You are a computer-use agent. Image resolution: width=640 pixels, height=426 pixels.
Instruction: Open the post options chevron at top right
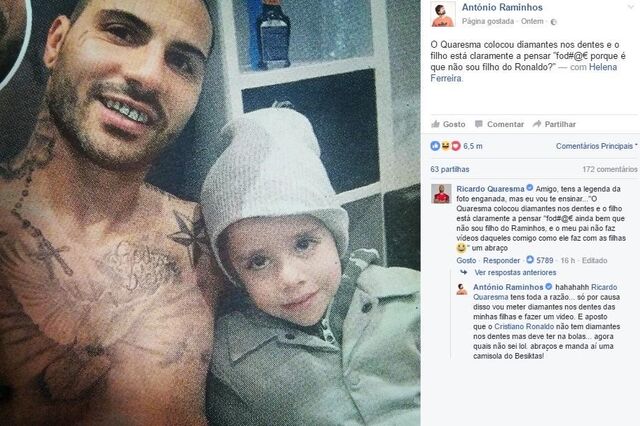(631, 7)
